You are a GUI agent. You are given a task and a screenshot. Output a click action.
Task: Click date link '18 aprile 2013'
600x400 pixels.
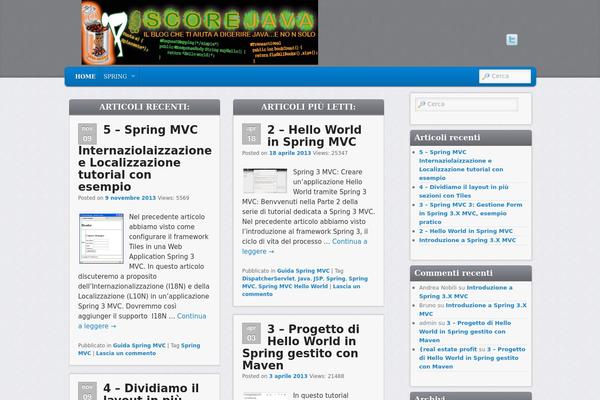click(290, 153)
